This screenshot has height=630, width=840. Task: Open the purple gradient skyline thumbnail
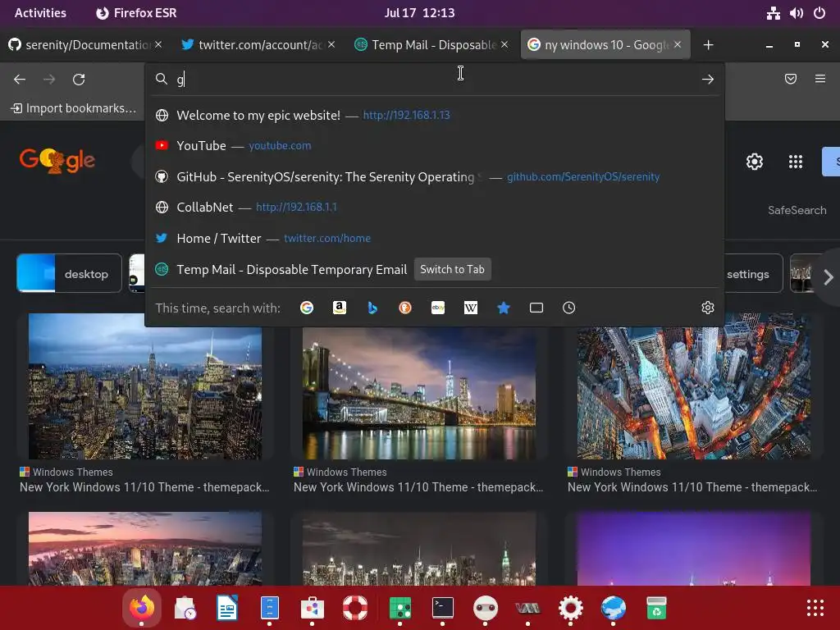[694, 548]
